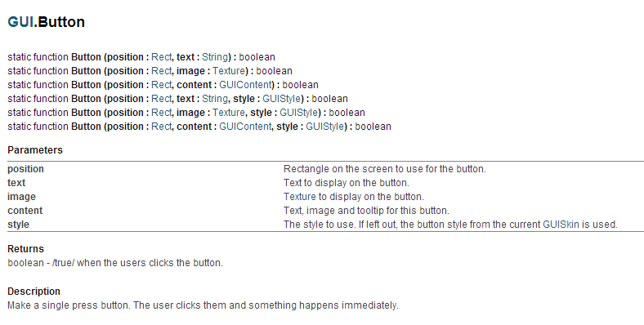Open GUIContent in the content-only overload
The image size is (644, 325).
point(245,85)
